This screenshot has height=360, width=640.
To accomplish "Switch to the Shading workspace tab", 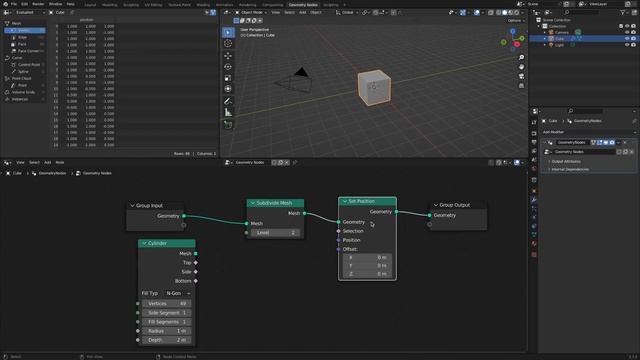I will click(203, 5).
